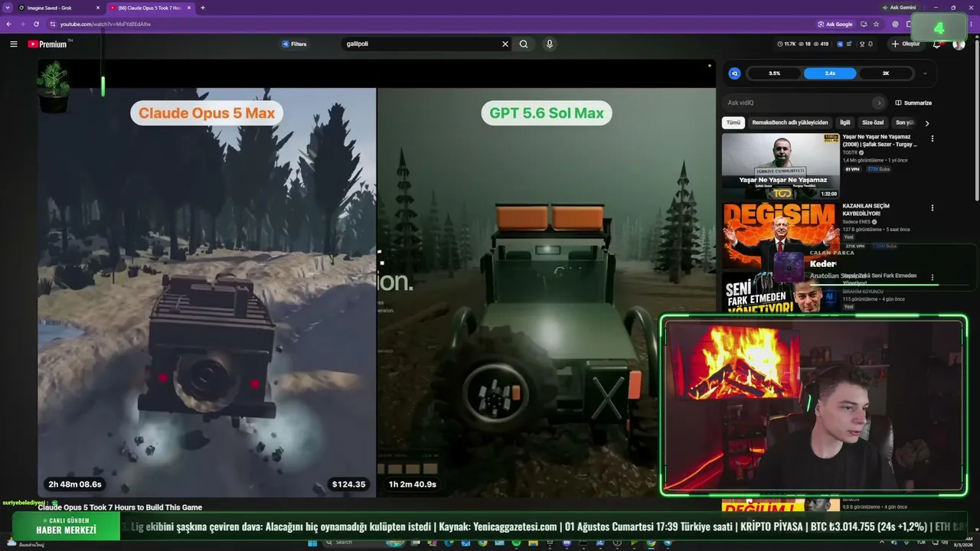The image size is (980, 551).
Task: Open options menu for Yaşar Ne Yaşar video
Action: pyautogui.click(x=932, y=139)
